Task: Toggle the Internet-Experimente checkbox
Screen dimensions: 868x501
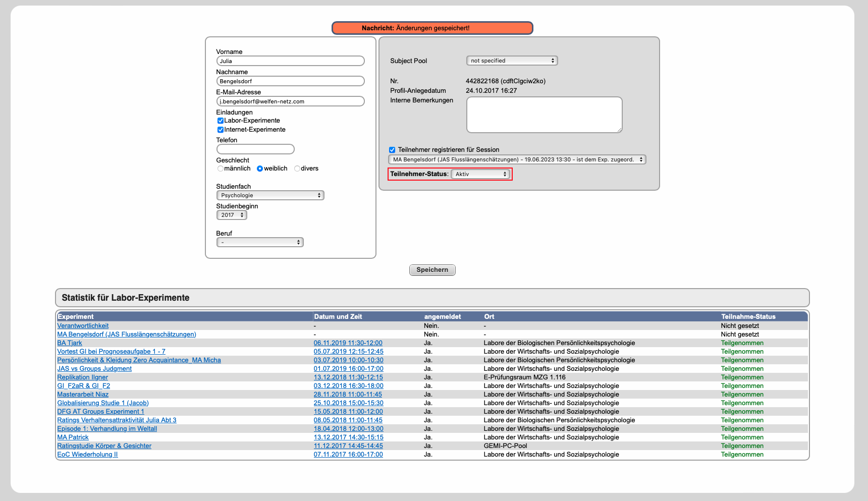Action: 221,130
